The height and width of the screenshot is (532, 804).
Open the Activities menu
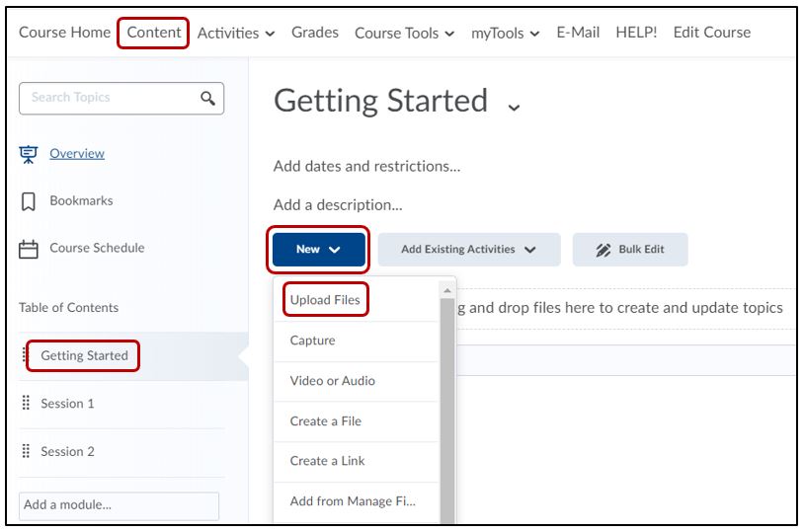pos(235,34)
